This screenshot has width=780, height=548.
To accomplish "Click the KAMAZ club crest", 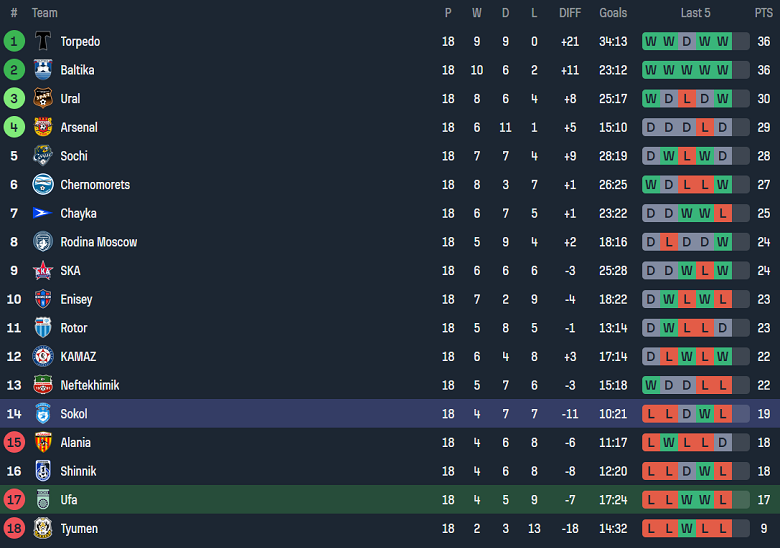I will (x=43, y=356).
